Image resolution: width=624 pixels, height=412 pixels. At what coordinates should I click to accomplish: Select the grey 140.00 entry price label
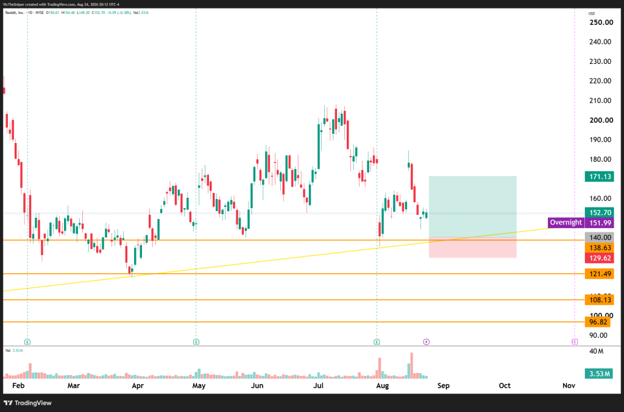coord(599,238)
